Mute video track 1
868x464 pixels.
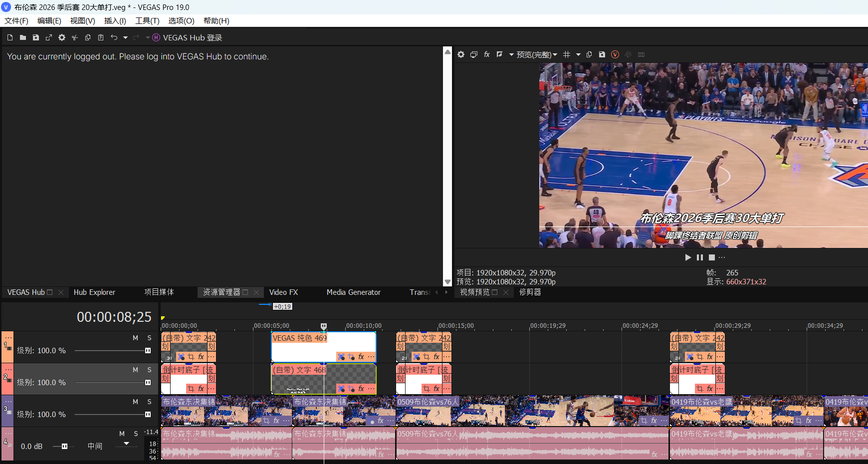[135, 338]
